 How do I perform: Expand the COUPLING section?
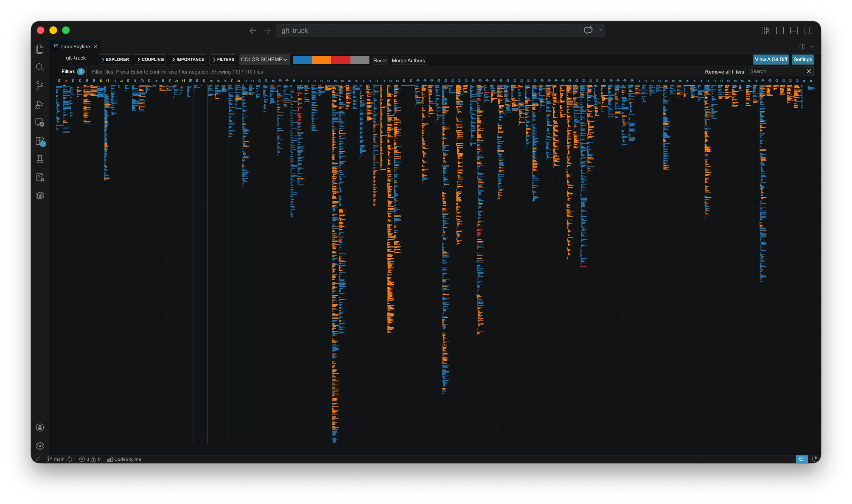click(x=150, y=60)
